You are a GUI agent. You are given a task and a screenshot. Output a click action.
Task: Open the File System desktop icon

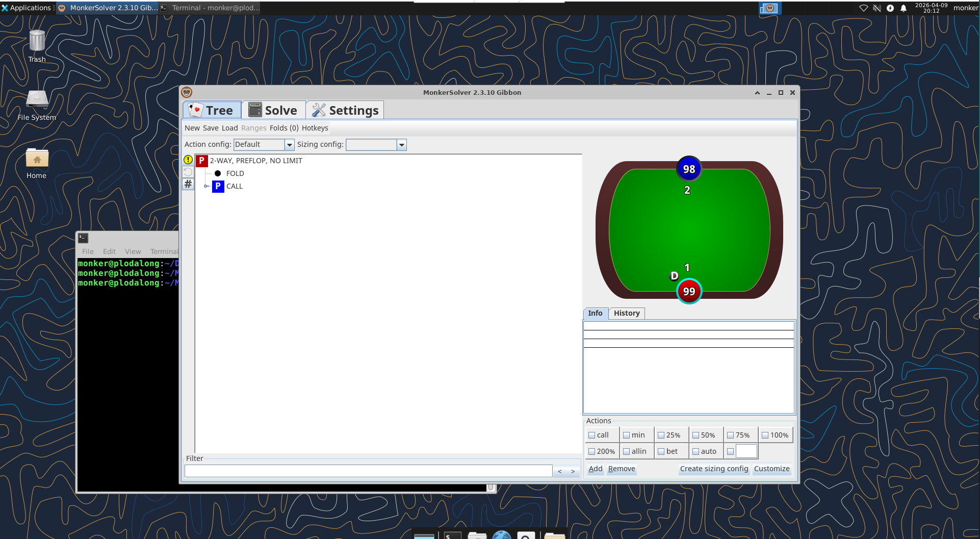click(37, 99)
